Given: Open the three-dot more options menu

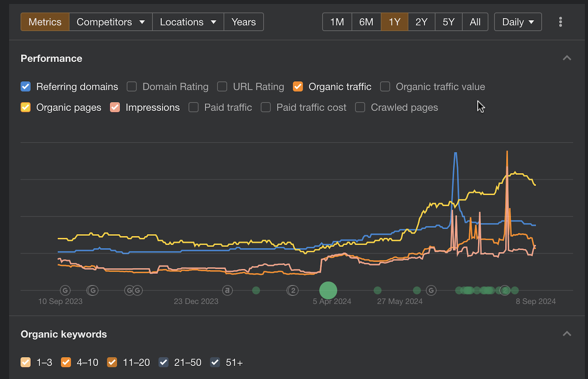Looking at the screenshot, I should pos(560,22).
